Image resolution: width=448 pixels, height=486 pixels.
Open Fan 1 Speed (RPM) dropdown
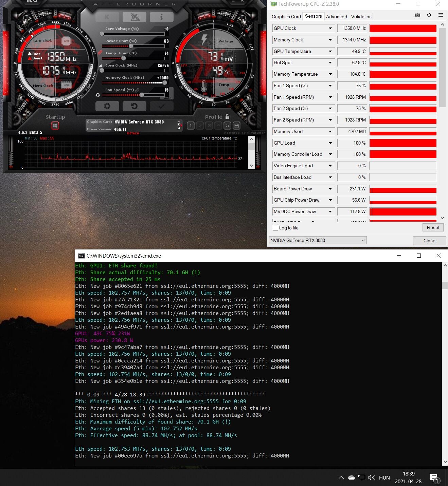pyautogui.click(x=330, y=97)
